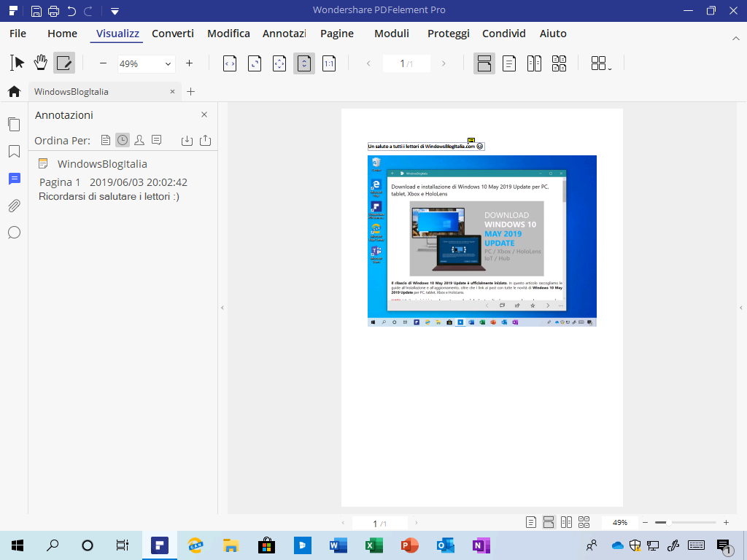Sort annotations by author

pos(139,140)
